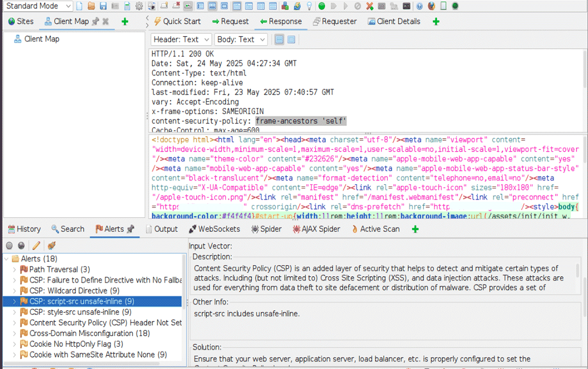Image resolution: width=588 pixels, height=369 pixels.
Task: Toggle split header and body view icon
Action: coord(279,39)
